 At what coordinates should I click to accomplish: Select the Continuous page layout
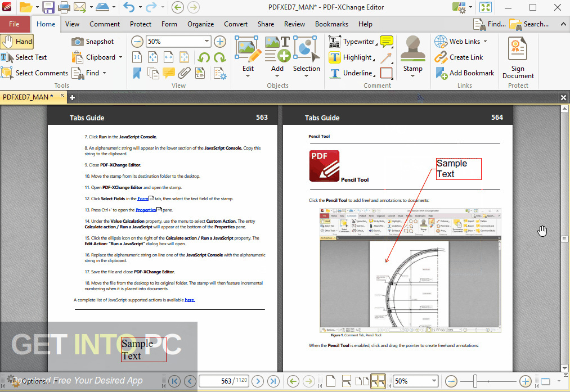tap(347, 381)
